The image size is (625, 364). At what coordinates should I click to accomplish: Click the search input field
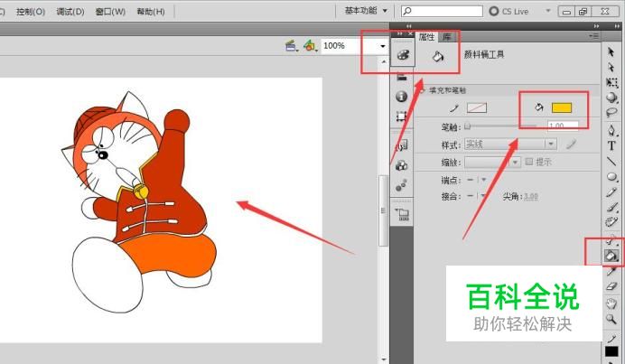[x=442, y=11]
